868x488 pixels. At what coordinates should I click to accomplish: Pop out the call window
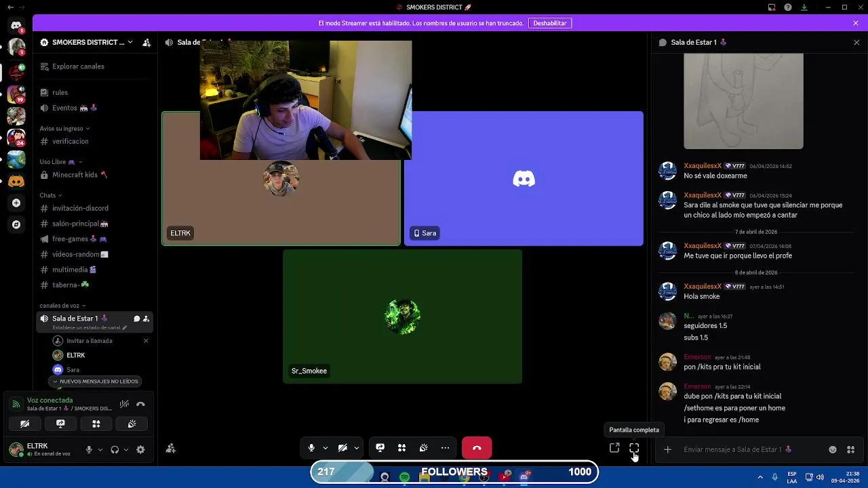tap(614, 448)
